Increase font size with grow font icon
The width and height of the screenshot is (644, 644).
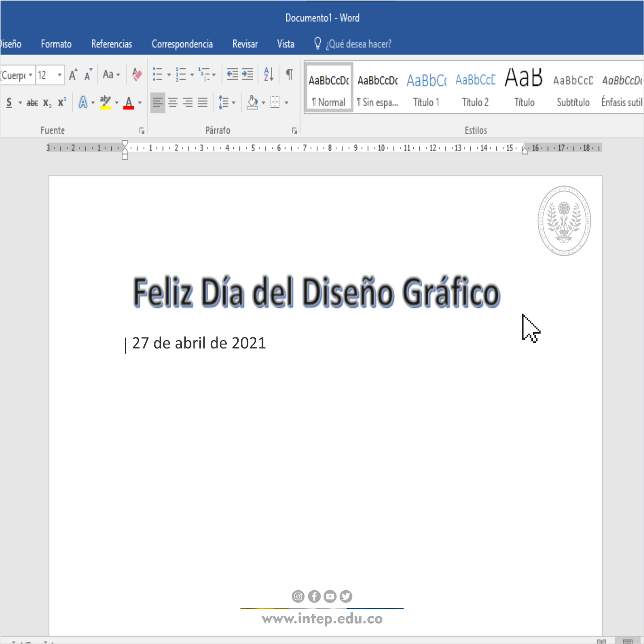(x=73, y=75)
